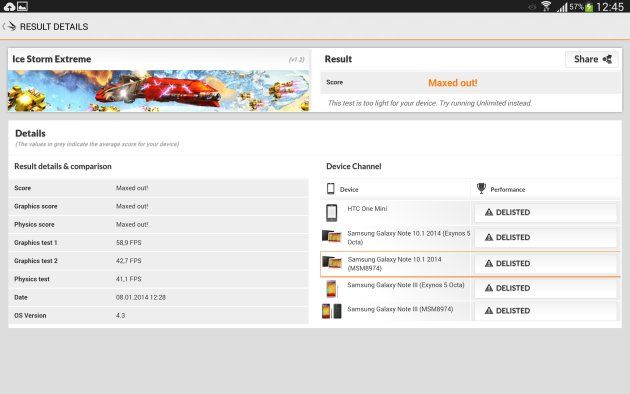Tap the Share button

592,59
